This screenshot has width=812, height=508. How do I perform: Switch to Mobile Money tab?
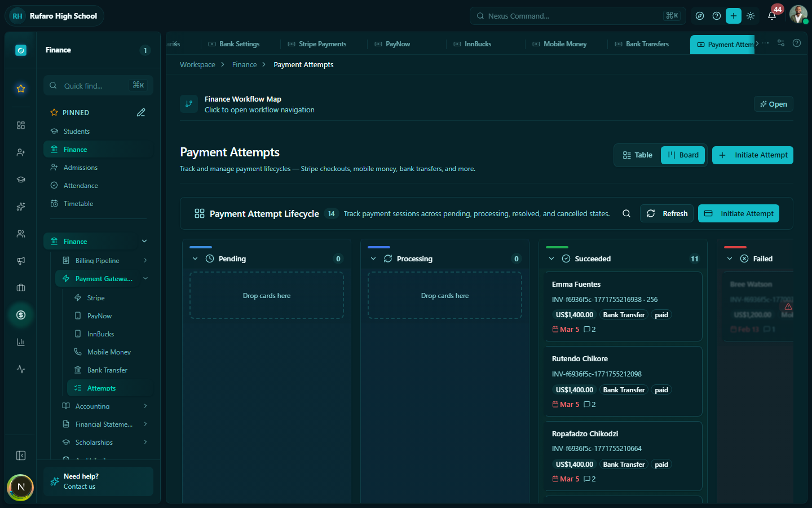(560, 44)
